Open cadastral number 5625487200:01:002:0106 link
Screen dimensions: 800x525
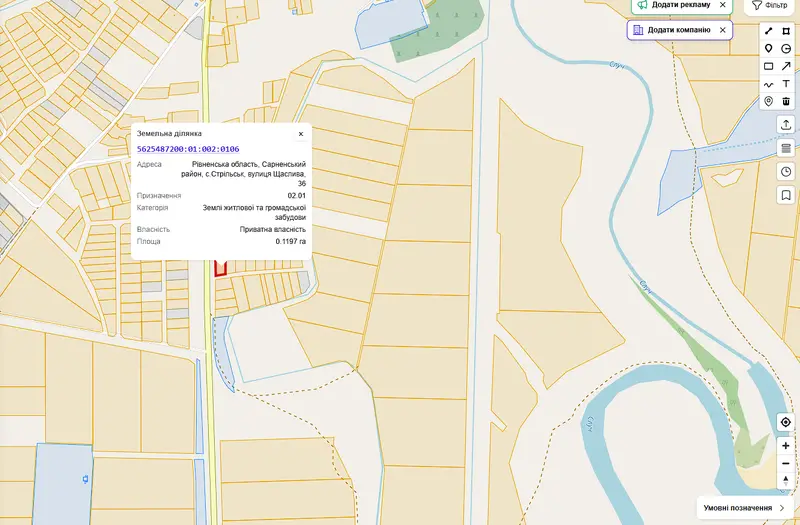(188, 149)
